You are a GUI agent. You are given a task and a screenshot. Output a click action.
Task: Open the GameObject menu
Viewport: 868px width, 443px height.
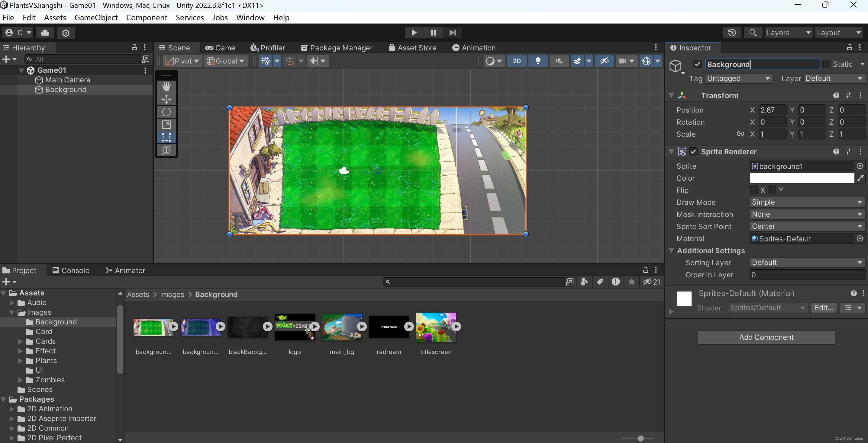[96, 18]
